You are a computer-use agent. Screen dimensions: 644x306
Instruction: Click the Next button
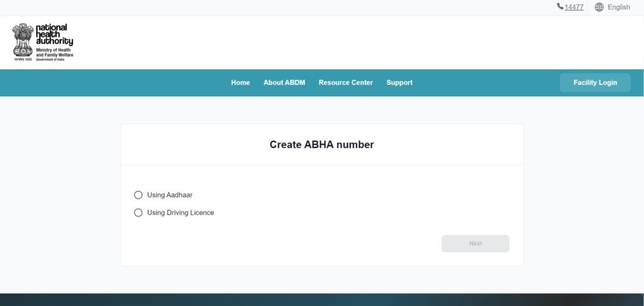(x=475, y=244)
